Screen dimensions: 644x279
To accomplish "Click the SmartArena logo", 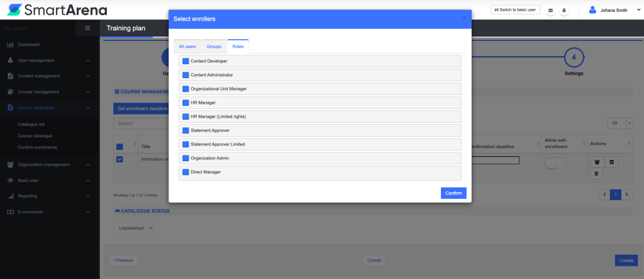I will pos(57,10).
